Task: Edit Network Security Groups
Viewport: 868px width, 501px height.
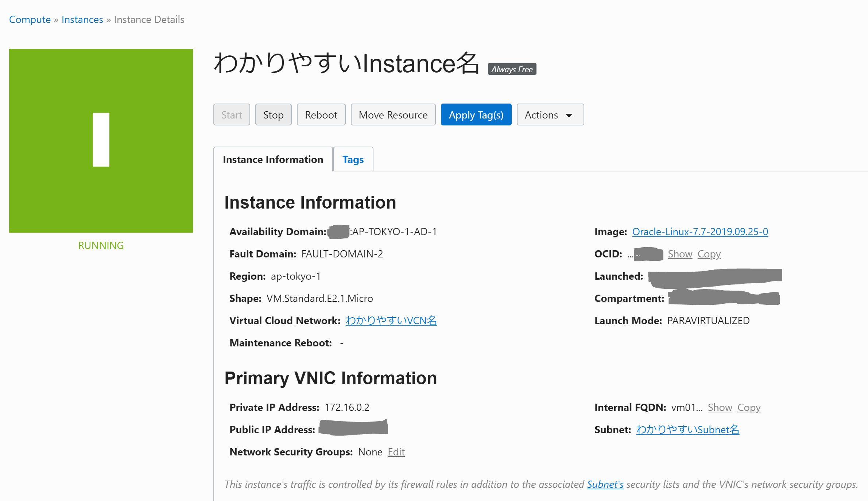Action: [396, 452]
